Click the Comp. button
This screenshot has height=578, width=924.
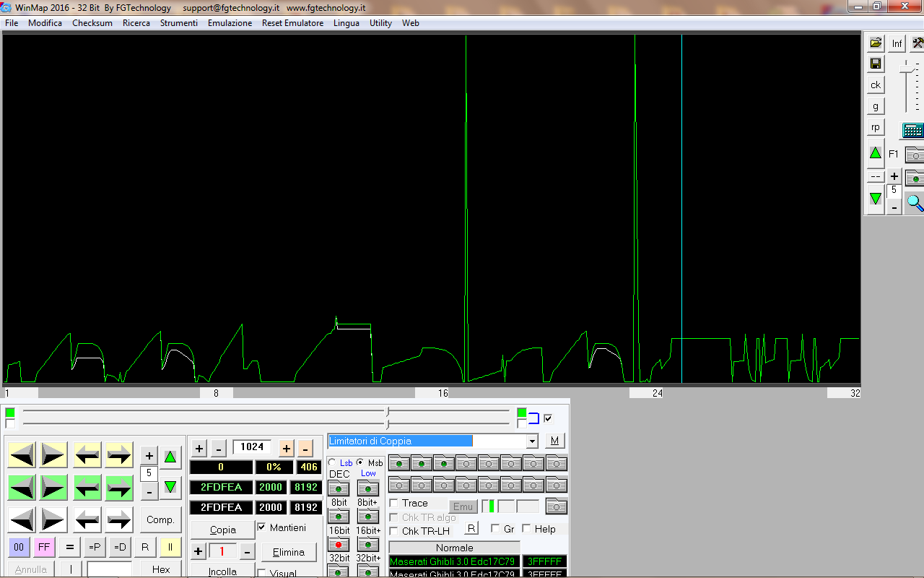160,519
